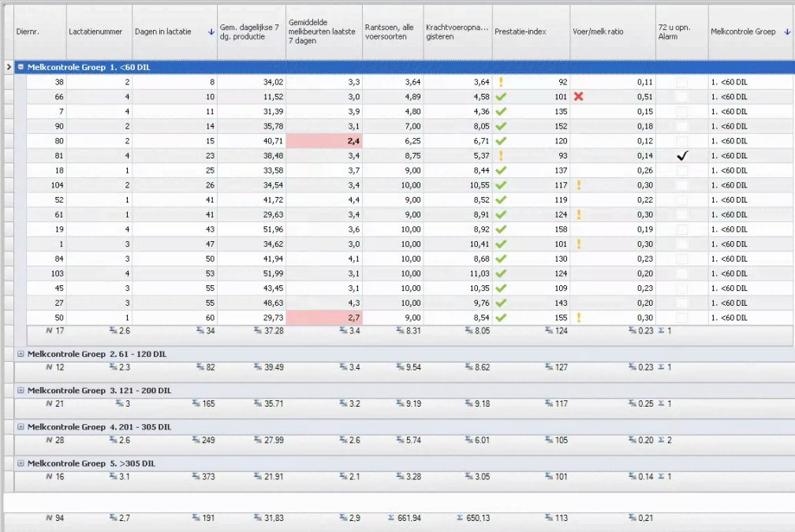This screenshot has width=795, height=532.
Task: Click Rantsoen, alle voersoorten column header
Action: tap(393, 32)
